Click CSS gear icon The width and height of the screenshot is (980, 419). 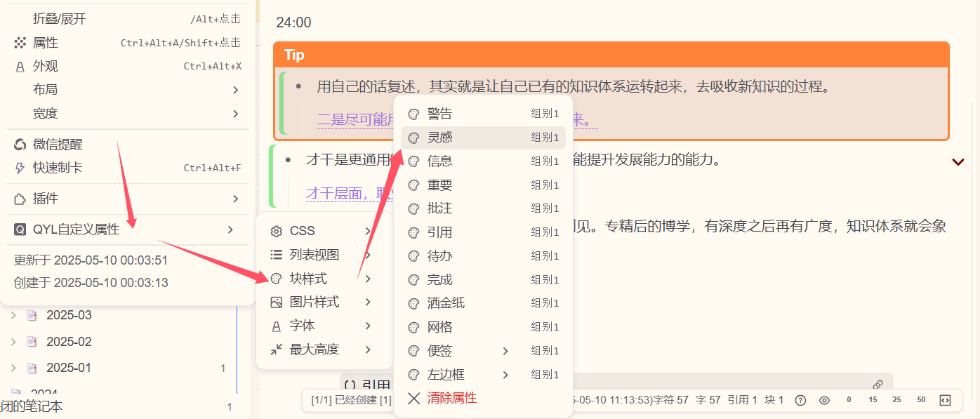click(x=277, y=231)
